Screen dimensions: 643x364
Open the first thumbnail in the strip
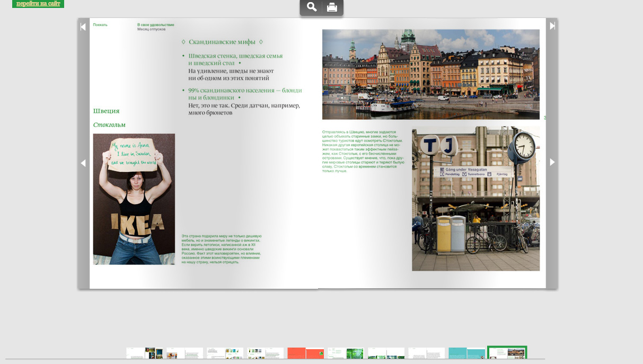coord(144,353)
